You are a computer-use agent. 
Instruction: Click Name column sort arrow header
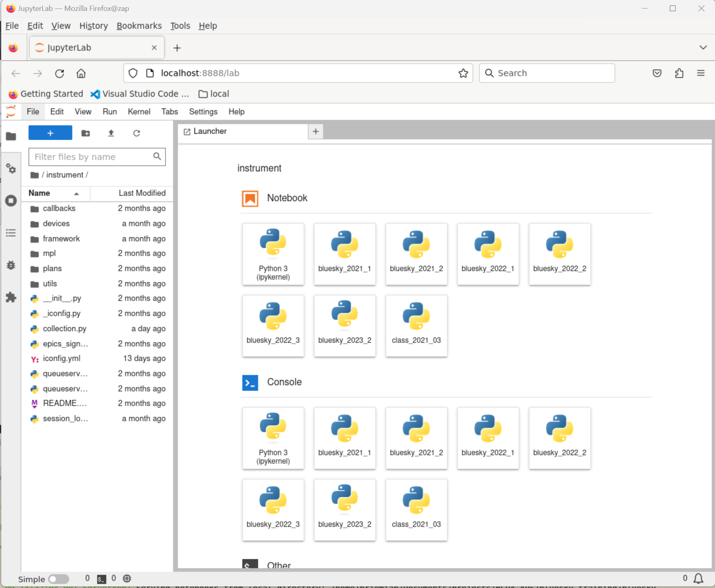point(55,193)
